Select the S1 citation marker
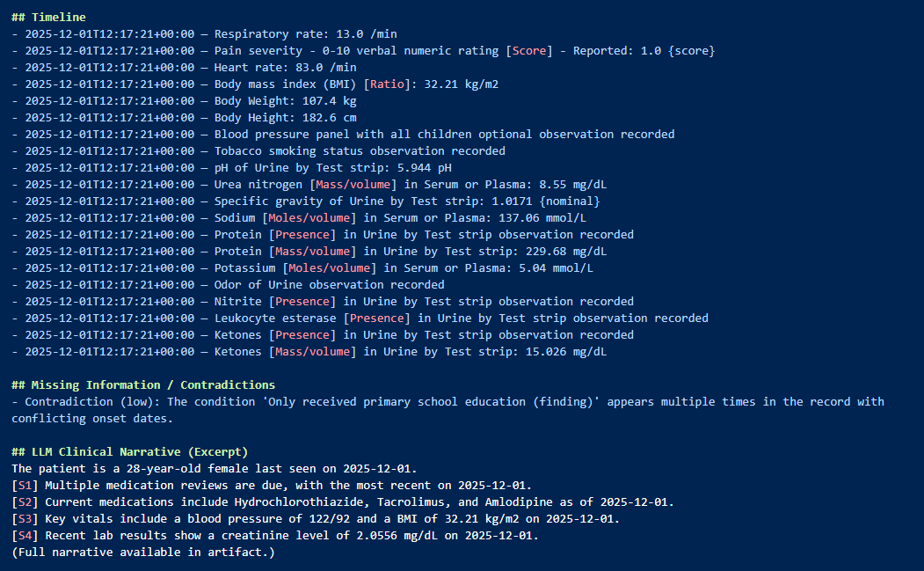 pyautogui.click(x=25, y=485)
